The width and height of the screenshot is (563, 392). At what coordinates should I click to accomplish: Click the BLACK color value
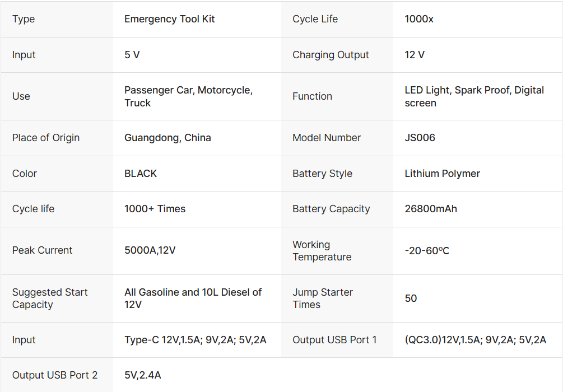tap(141, 174)
